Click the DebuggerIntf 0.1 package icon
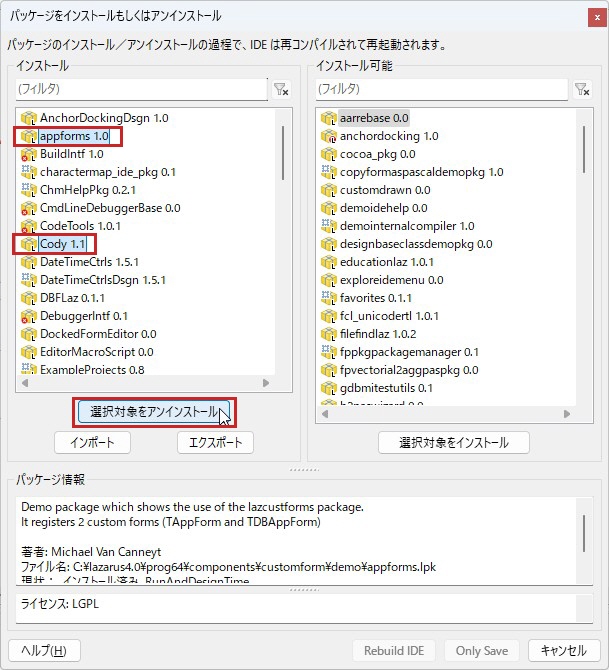The width and height of the screenshot is (609, 670). point(28,316)
